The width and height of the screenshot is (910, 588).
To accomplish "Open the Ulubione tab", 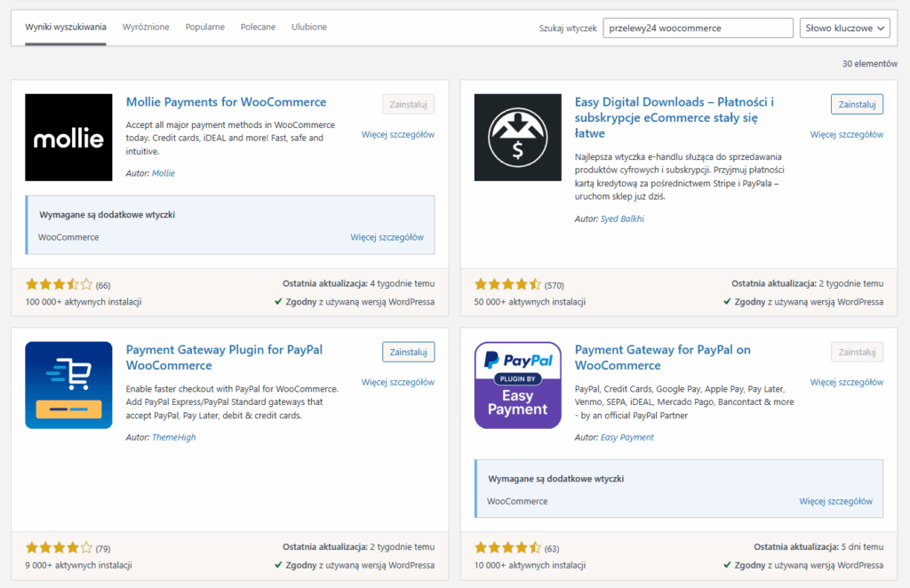I will (x=308, y=27).
